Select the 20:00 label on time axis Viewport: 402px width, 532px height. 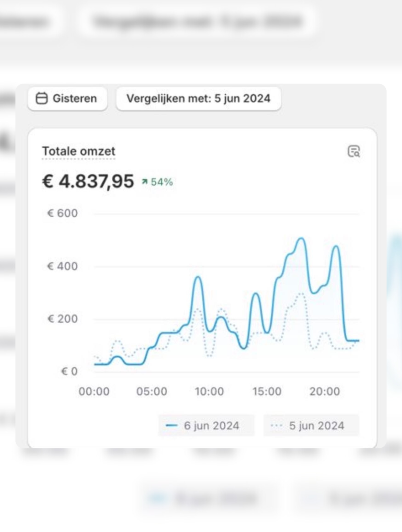pos(325,391)
